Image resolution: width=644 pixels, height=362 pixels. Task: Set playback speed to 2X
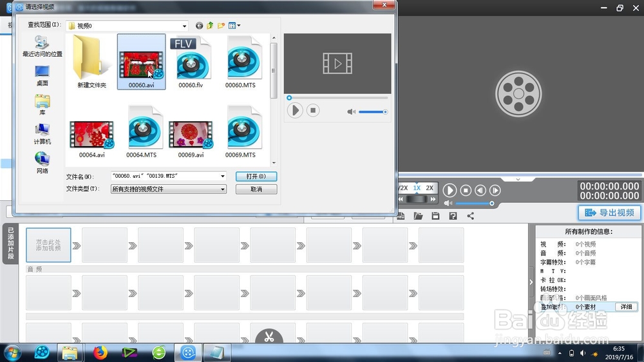click(x=430, y=188)
